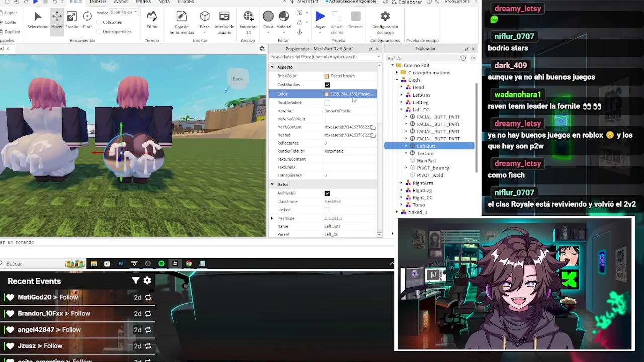This screenshot has height=362, width=644.
Task: Open properties filter dropdown arrow
Action: pos(378,57)
